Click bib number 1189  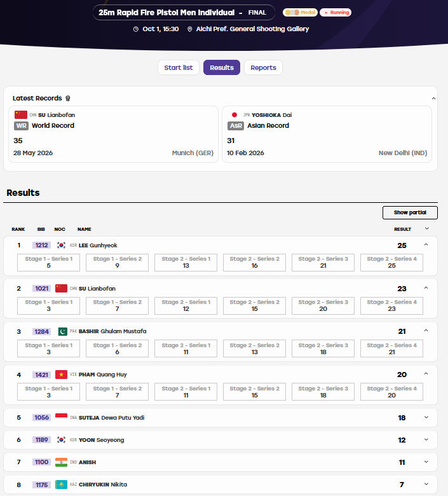pyautogui.click(x=41, y=439)
